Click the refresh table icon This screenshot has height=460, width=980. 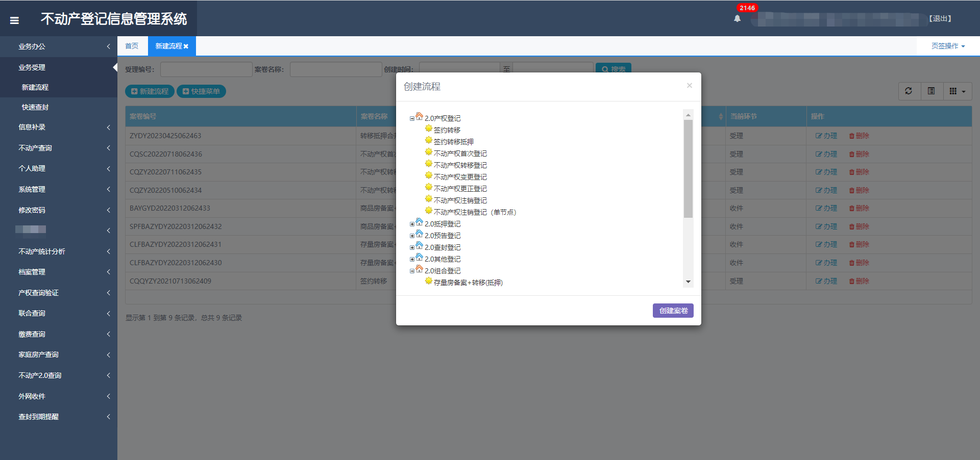click(x=909, y=91)
